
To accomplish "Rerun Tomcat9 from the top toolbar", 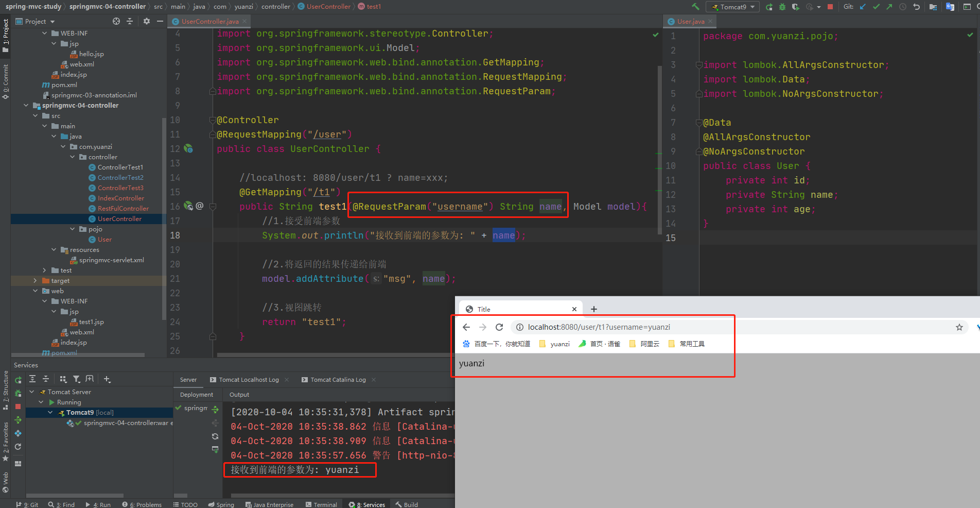I will tap(769, 7).
